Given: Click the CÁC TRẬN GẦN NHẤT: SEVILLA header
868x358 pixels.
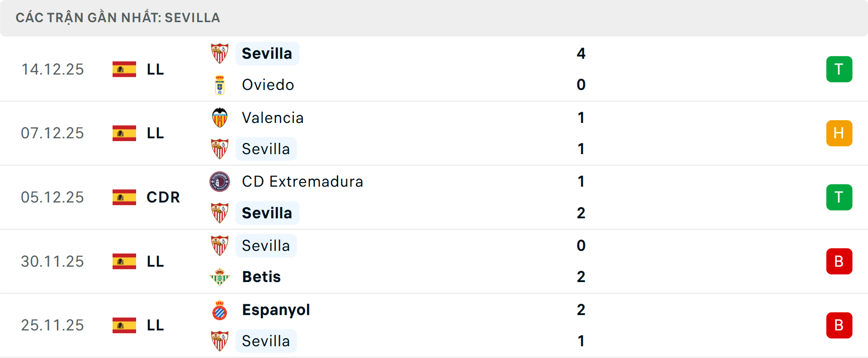Looking at the screenshot, I should tap(118, 18).
